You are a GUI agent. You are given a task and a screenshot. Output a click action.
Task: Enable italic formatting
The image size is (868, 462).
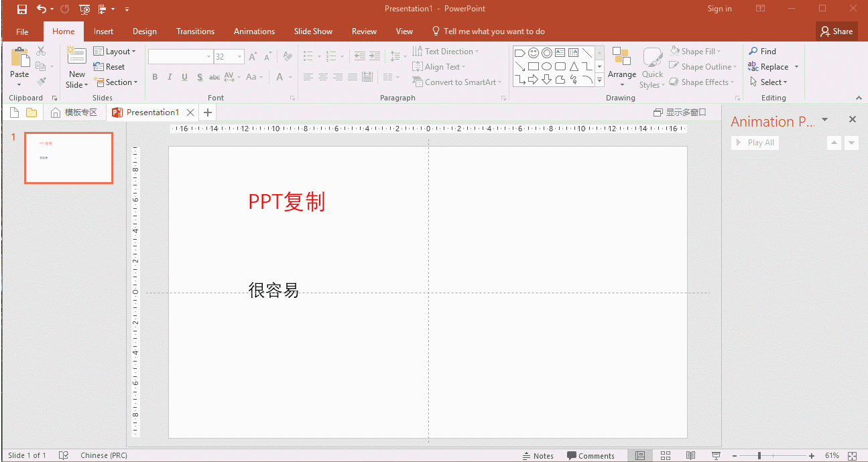[170, 77]
